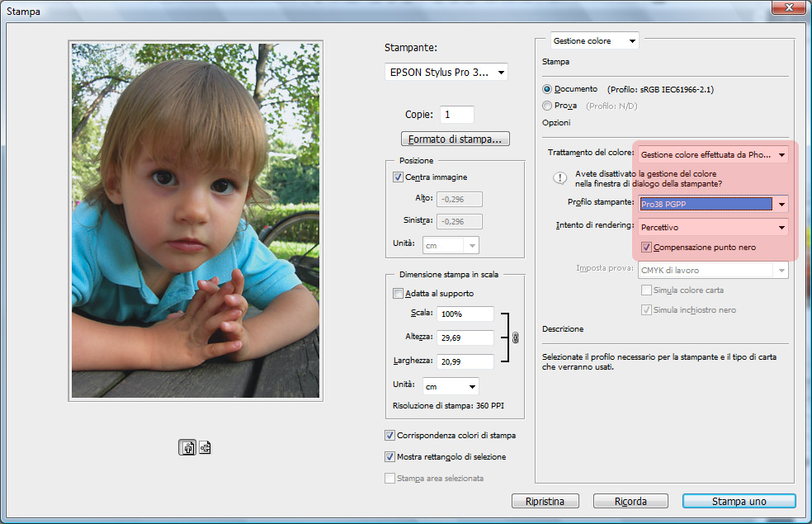Click the Simula inchiostro nero checkbox
Viewport: 812px width, 524px height.
[646, 309]
